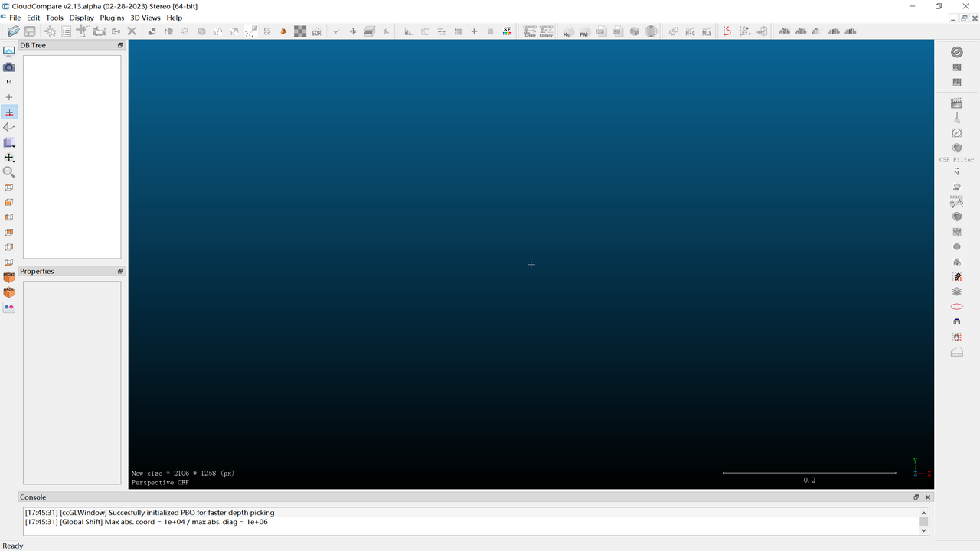Click the Open file folder icon

click(13, 31)
